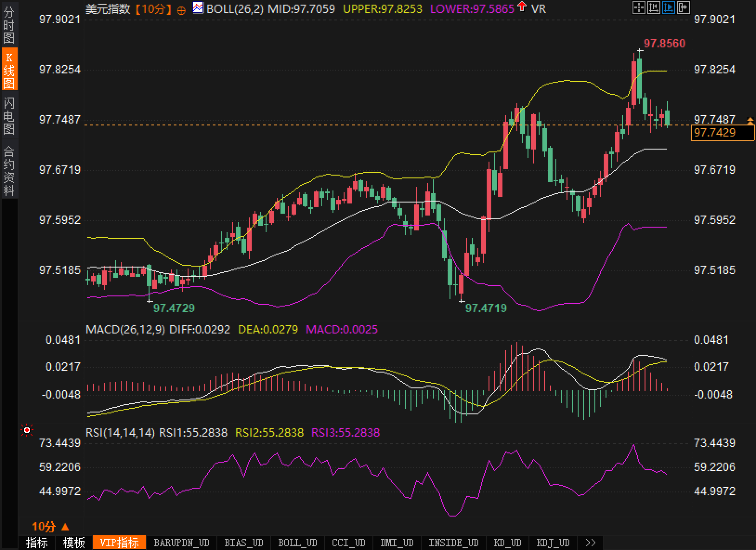Click the RSI2:55.2838 value
Screen dimensions: 756x550
pyautogui.click(x=269, y=433)
